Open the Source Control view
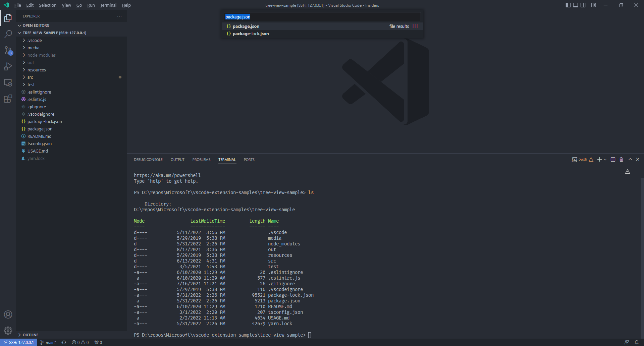644x346 pixels. click(x=8, y=50)
